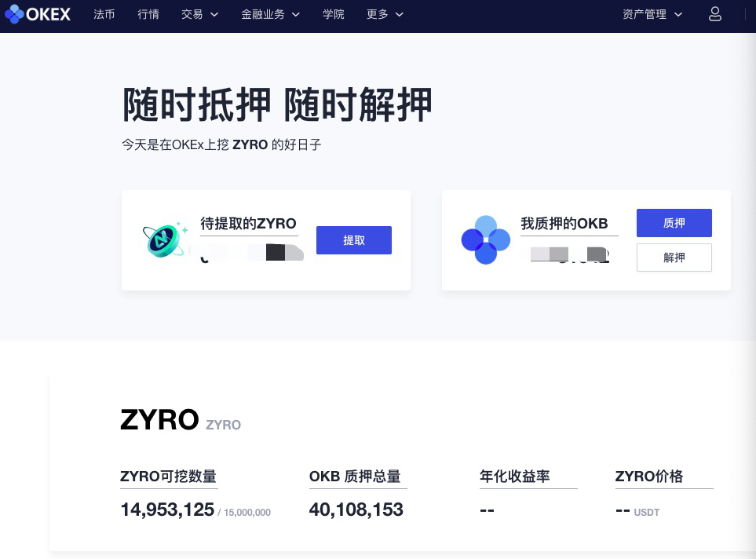Click the ZYRO coin icon
Viewport: 756px width, 559px height.
(164, 239)
